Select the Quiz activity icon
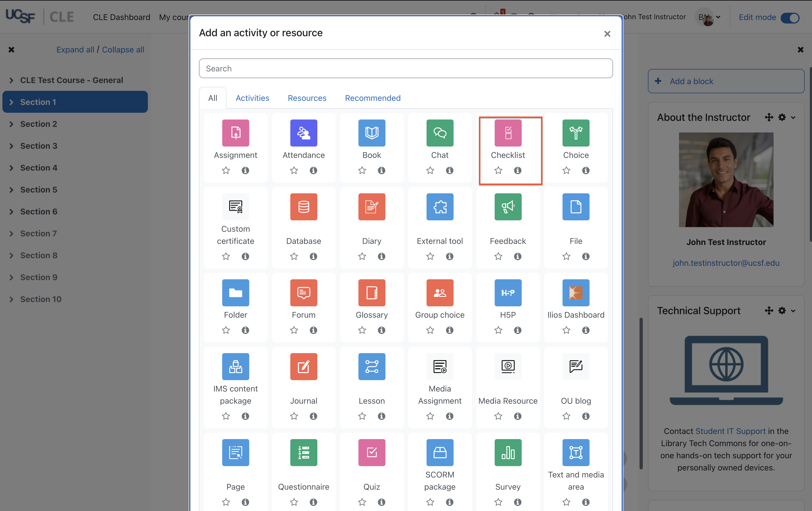The height and width of the screenshot is (511, 812). point(372,452)
